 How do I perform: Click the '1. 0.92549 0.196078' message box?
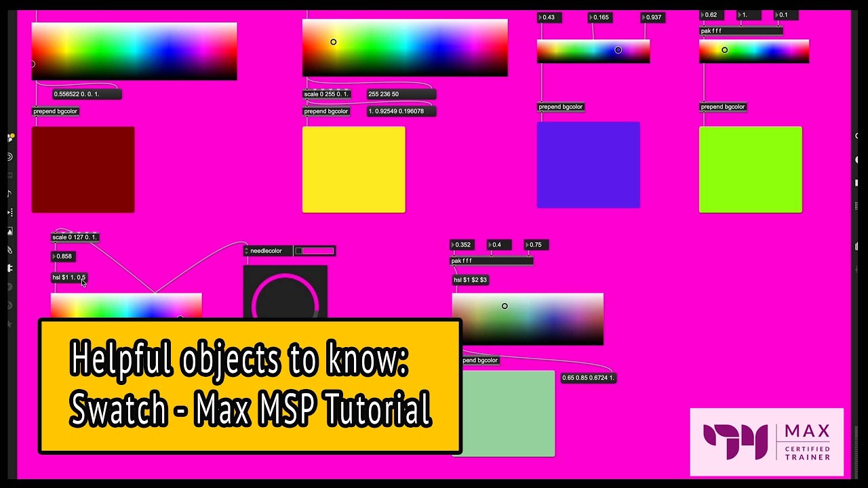pos(401,111)
